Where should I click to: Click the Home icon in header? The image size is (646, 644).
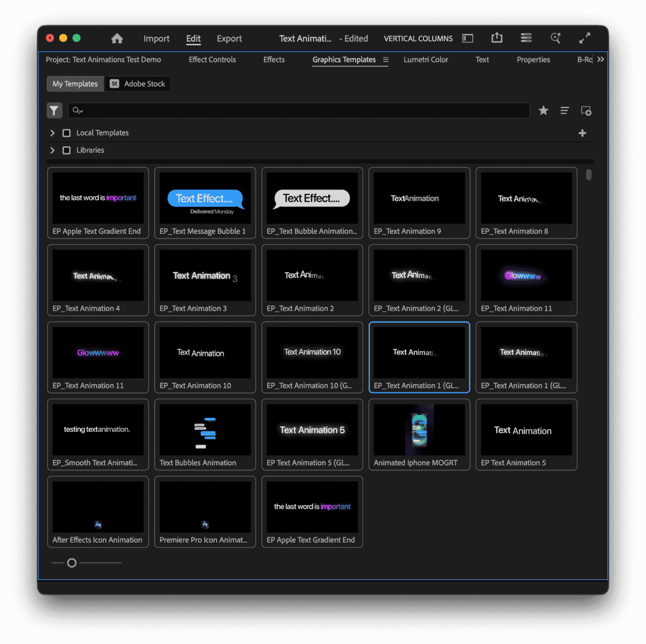click(x=117, y=38)
